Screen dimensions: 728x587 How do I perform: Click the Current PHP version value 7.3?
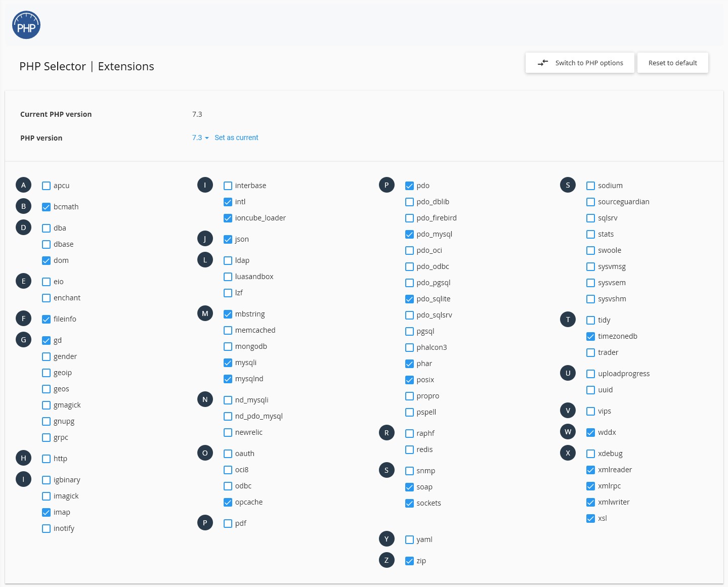197,114
